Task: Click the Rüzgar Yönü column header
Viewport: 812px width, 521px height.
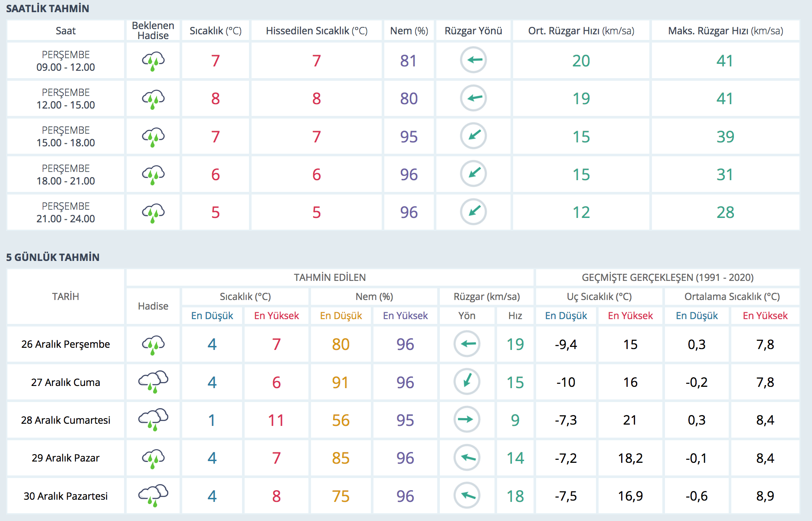Action: pos(473,31)
